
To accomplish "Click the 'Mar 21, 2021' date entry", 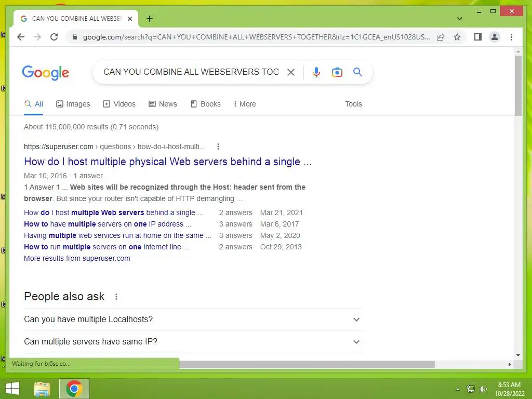I will click(x=281, y=212).
